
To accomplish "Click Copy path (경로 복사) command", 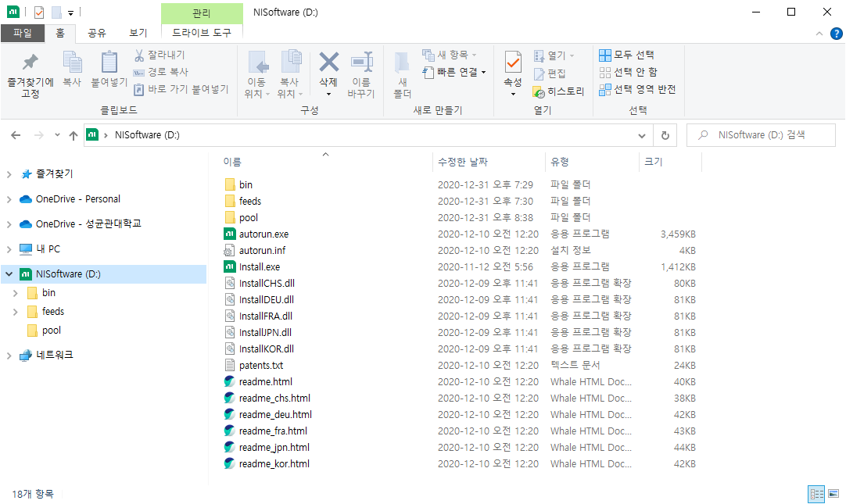I will tap(161, 72).
